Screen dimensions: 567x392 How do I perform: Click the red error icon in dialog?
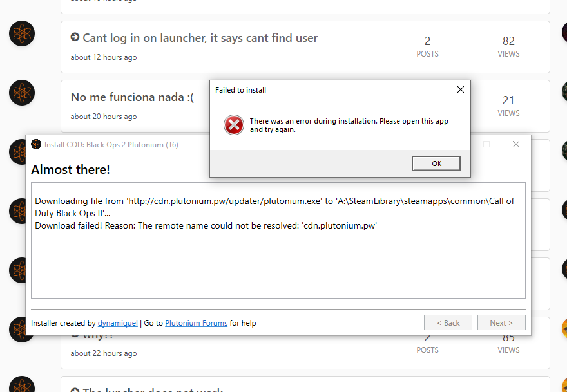234,125
